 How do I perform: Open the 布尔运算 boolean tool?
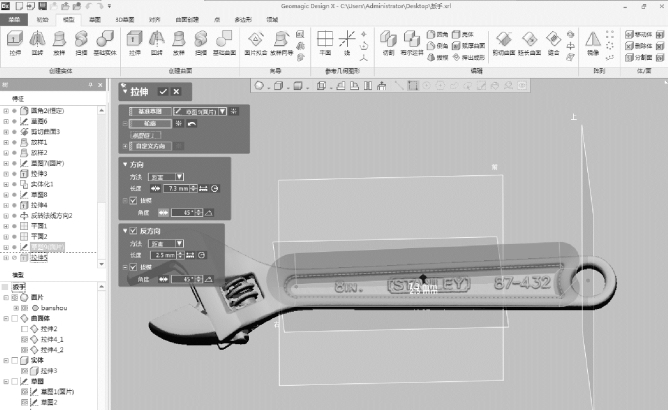(x=412, y=43)
